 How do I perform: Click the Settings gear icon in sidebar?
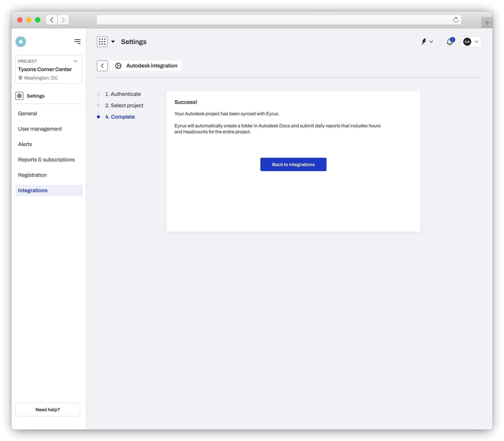click(x=19, y=96)
